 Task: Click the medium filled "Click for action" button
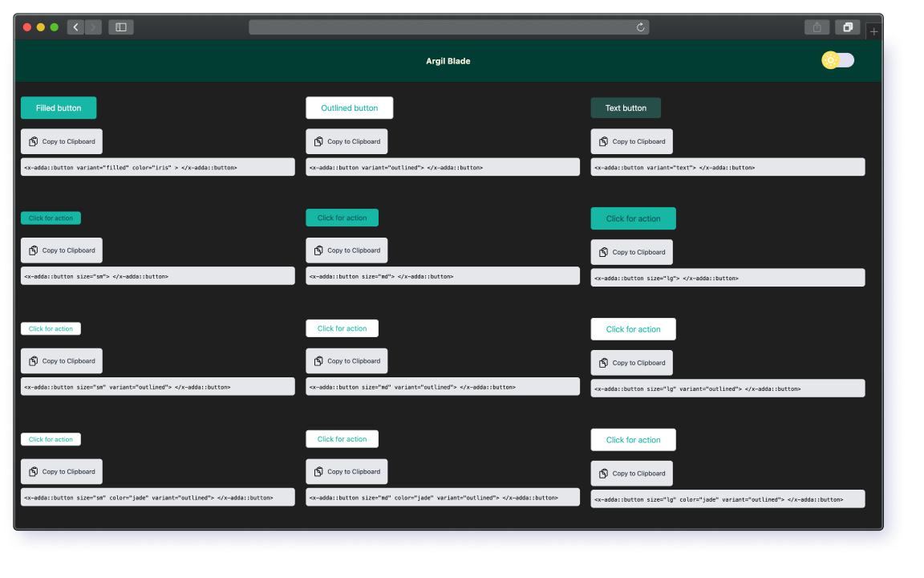(342, 218)
